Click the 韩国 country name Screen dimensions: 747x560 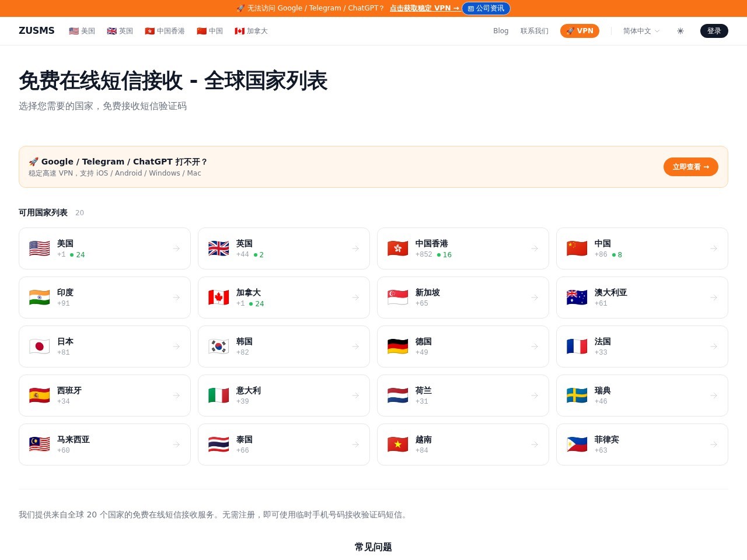(x=245, y=341)
